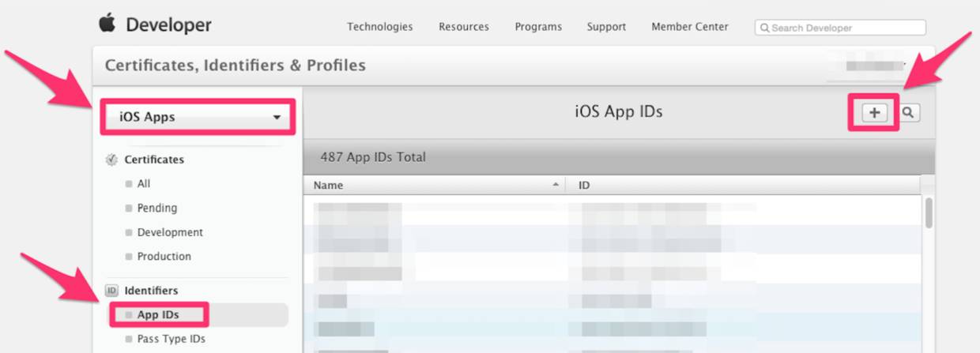The image size is (980, 353).
Task: Click the App IDs list scrollbar
Action: [x=929, y=212]
